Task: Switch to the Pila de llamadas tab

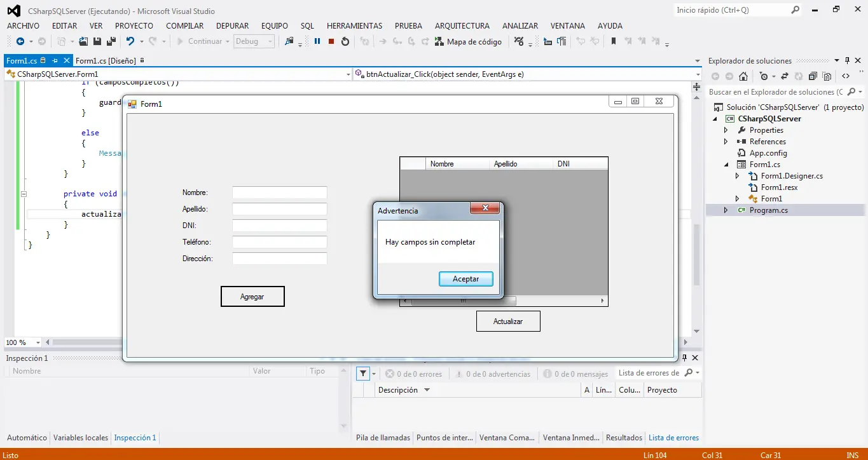Action: [x=382, y=438]
